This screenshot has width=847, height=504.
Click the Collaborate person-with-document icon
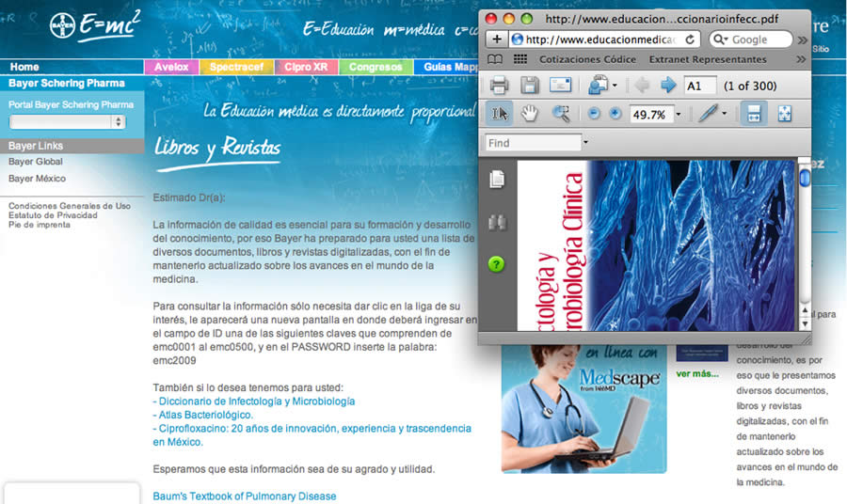click(599, 85)
